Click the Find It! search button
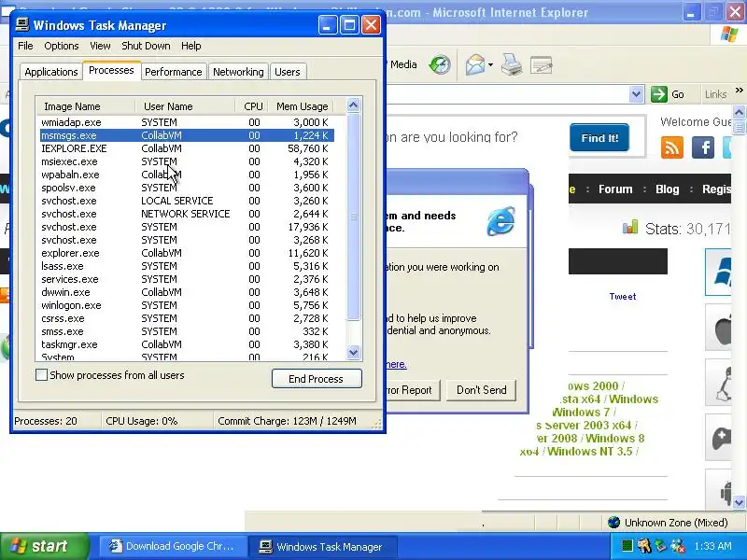The height and width of the screenshot is (560, 747). pos(599,138)
